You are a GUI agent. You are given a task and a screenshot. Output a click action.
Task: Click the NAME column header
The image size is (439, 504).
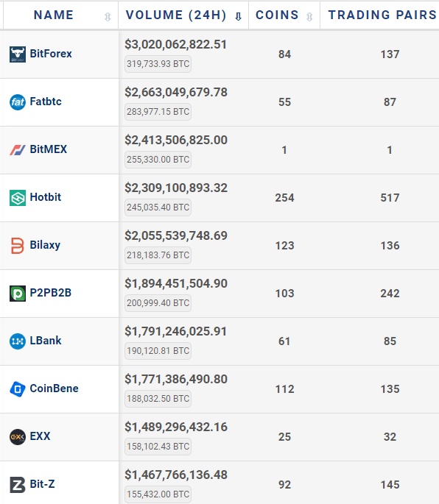click(x=54, y=15)
